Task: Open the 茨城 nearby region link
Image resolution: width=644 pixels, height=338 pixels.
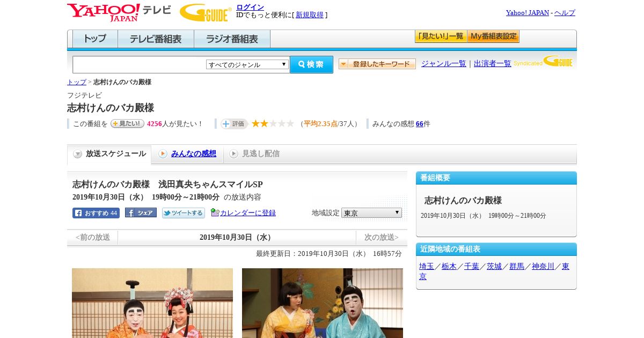Action: tap(494, 266)
